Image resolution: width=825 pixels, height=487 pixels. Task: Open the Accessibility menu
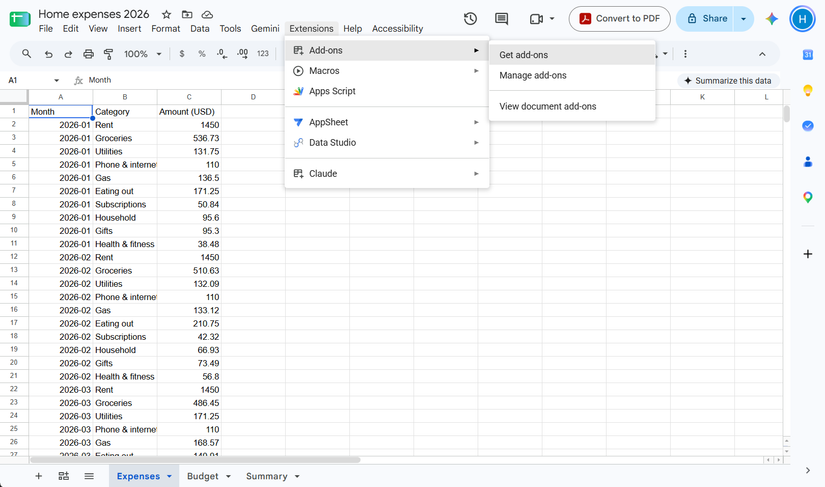point(397,28)
